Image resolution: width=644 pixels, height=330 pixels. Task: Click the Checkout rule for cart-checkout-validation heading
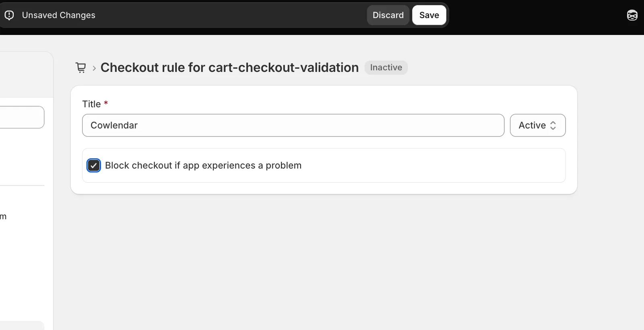(x=229, y=68)
